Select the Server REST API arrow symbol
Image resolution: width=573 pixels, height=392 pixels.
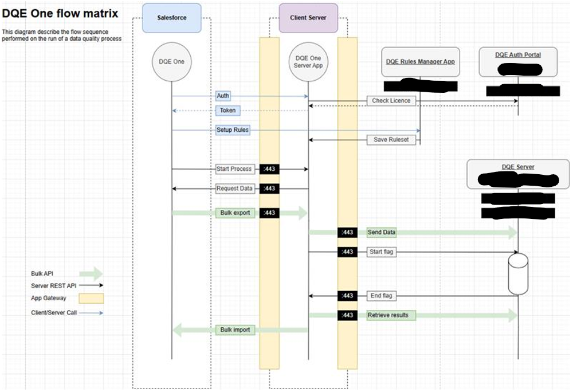(92, 284)
